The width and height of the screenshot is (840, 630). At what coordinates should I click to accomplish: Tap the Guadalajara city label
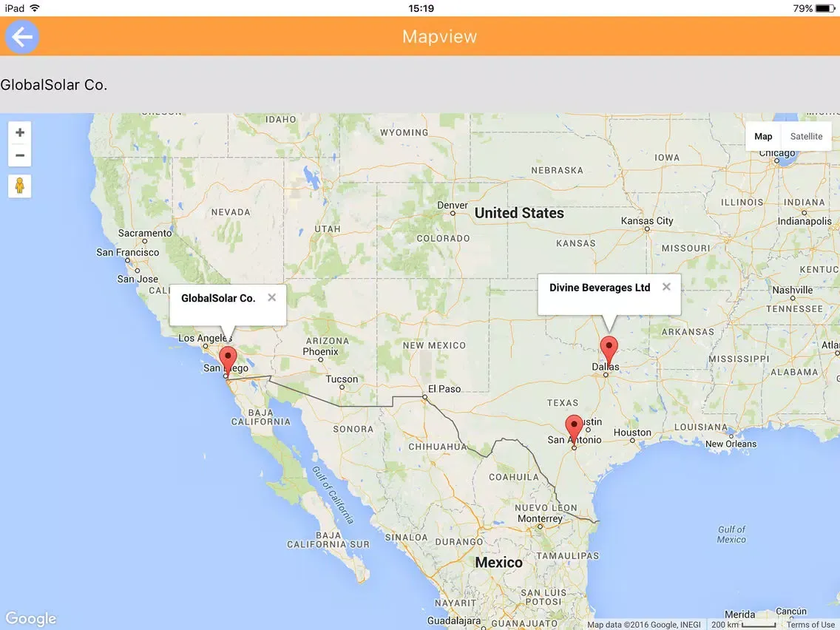tap(454, 621)
